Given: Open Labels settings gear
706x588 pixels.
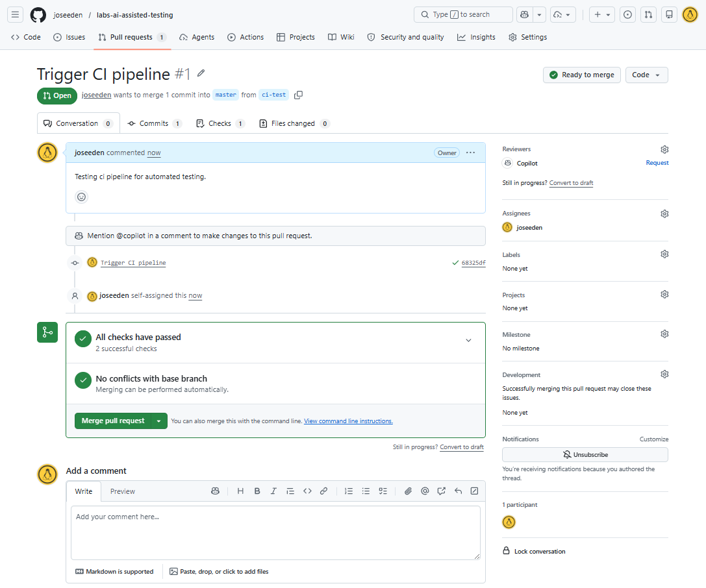Looking at the screenshot, I should (664, 254).
